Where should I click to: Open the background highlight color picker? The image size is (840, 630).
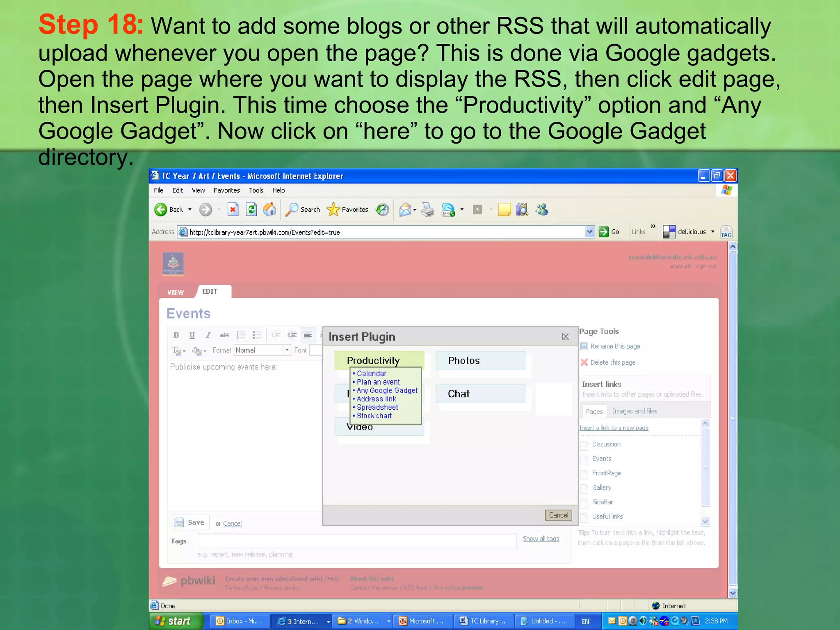pos(199,351)
